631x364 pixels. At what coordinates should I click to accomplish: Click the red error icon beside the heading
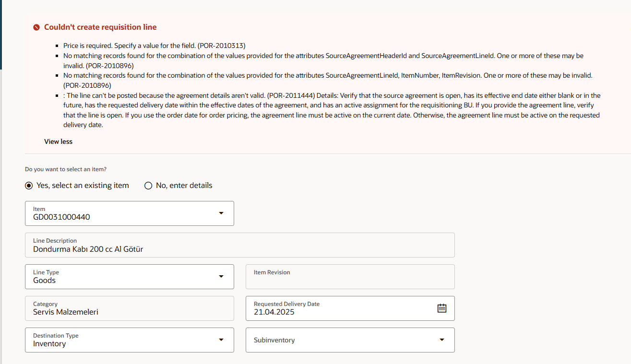point(36,27)
